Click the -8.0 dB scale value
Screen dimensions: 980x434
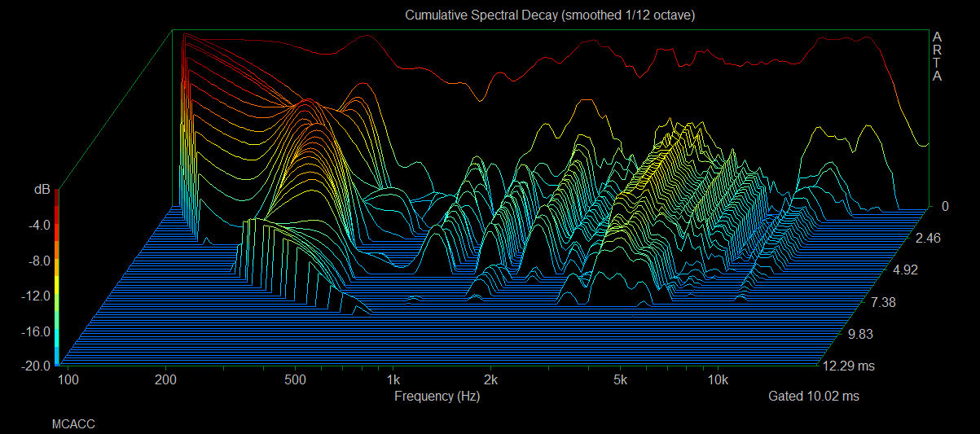click(x=38, y=261)
